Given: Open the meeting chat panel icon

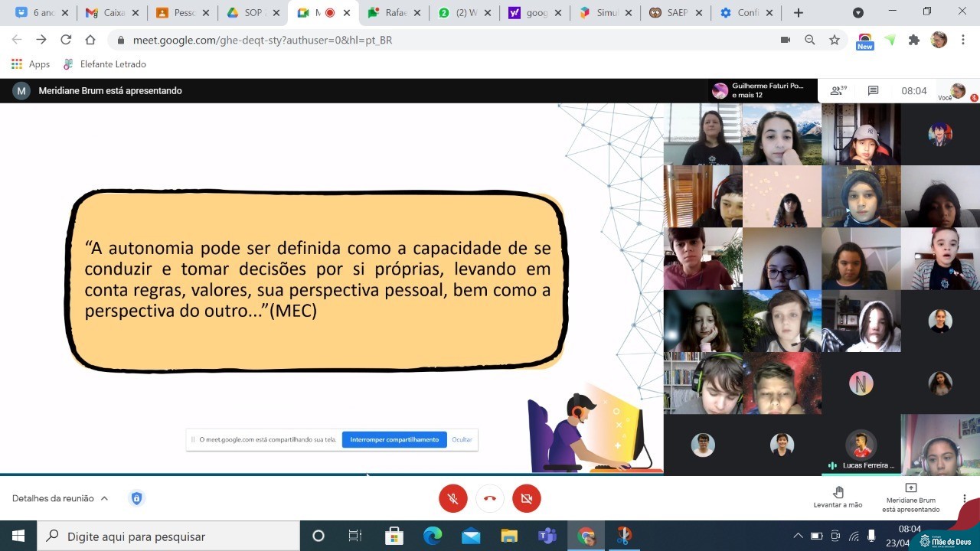Looking at the screenshot, I should 873,91.
